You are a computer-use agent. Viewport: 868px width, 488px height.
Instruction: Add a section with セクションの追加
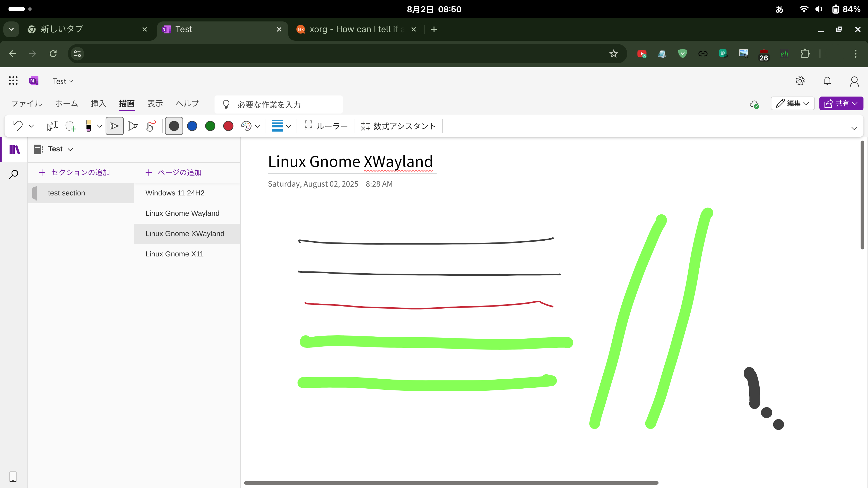pyautogui.click(x=74, y=172)
